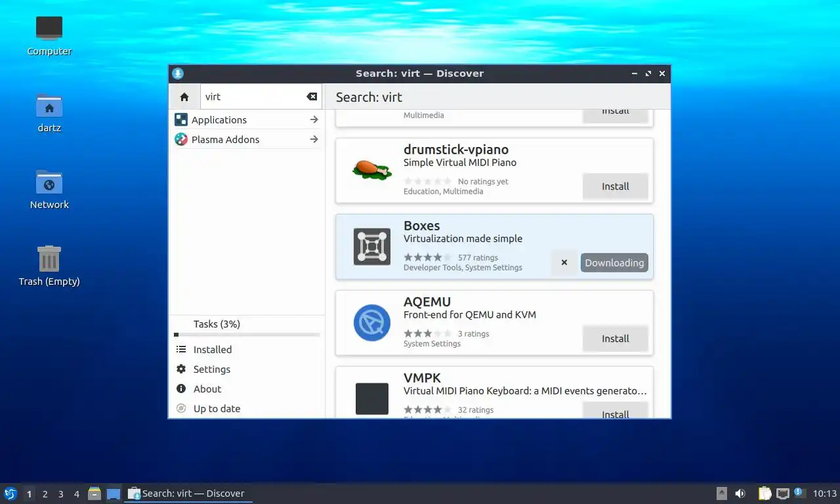Click the Up to date status icon
Screen dimensions: 840x504
coord(181,408)
